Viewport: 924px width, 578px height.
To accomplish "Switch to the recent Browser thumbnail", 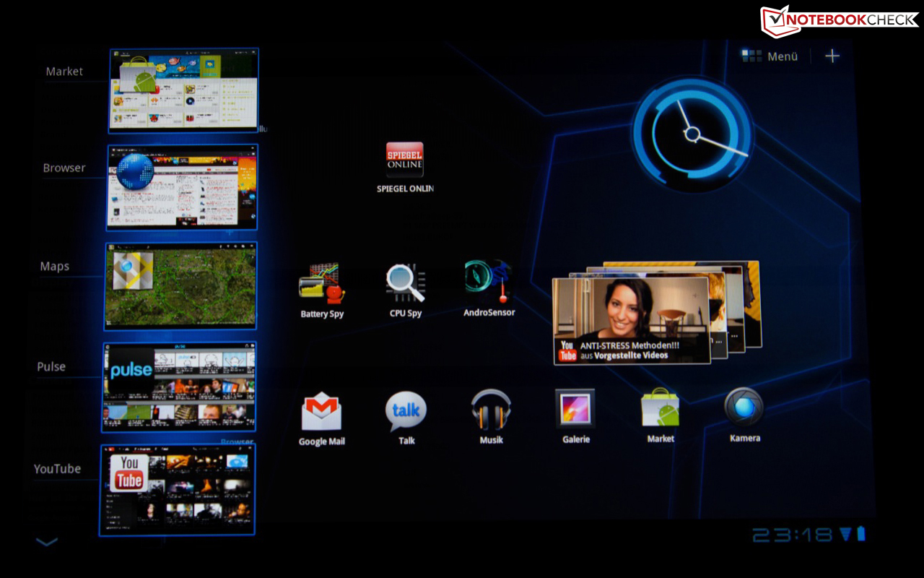I will [182, 187].
